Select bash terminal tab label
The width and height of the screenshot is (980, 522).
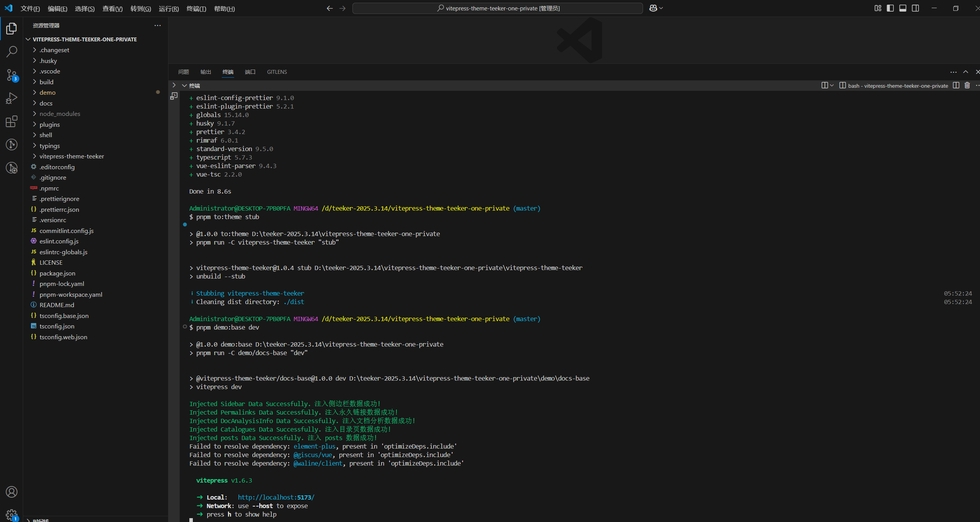(x=893, y=86)
